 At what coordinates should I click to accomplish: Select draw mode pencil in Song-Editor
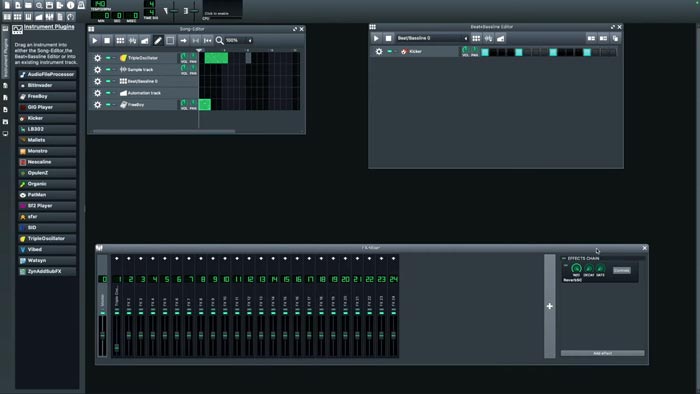pos(158,41)
